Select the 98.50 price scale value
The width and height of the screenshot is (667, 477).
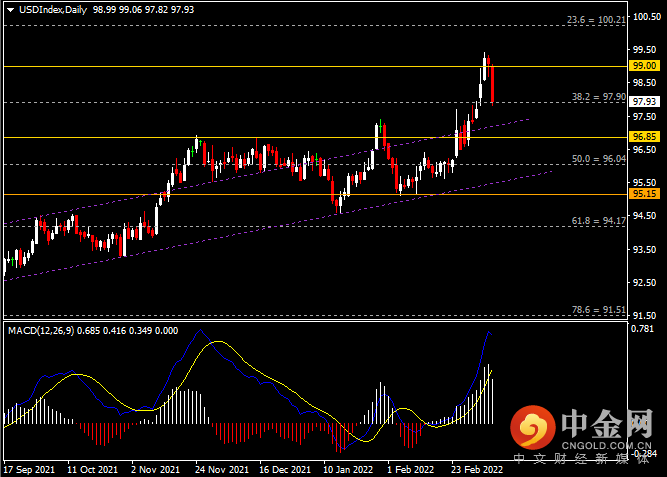tap(644, 83)
